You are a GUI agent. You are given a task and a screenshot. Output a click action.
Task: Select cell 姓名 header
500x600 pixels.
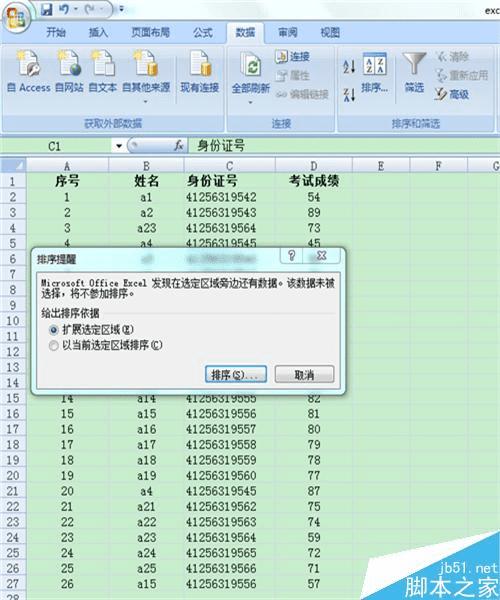pos(146,181)
